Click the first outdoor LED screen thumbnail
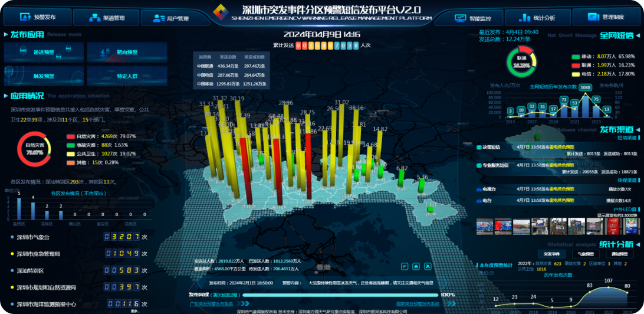 (x=484, y=225)
